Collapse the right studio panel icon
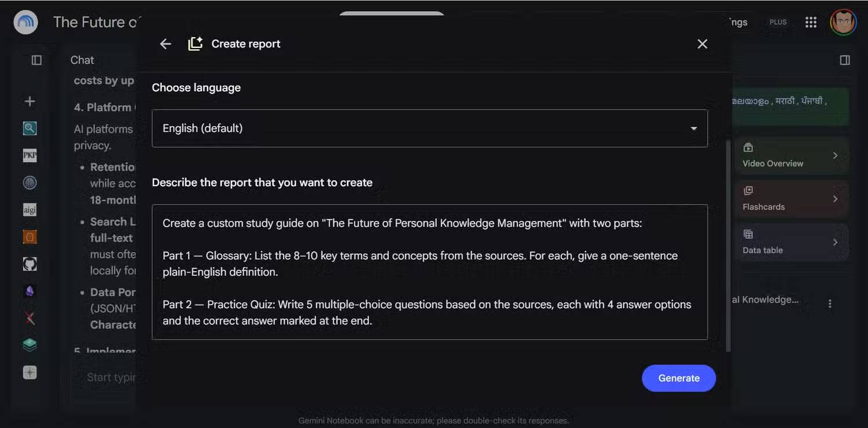868x428 pixels. pos(845,60)
